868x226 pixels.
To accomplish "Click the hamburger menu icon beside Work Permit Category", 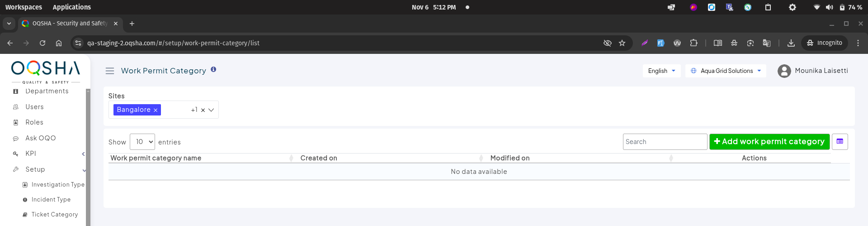I will coord(109,71).
